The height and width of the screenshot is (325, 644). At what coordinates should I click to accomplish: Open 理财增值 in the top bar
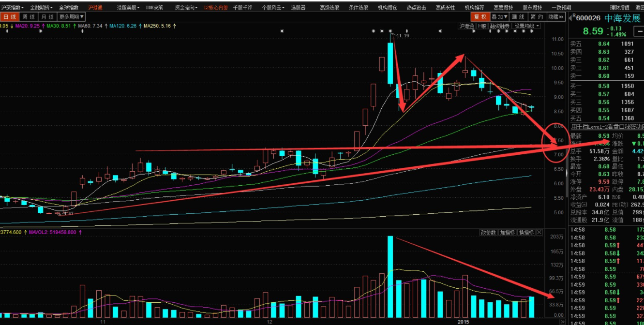point(620,8)
